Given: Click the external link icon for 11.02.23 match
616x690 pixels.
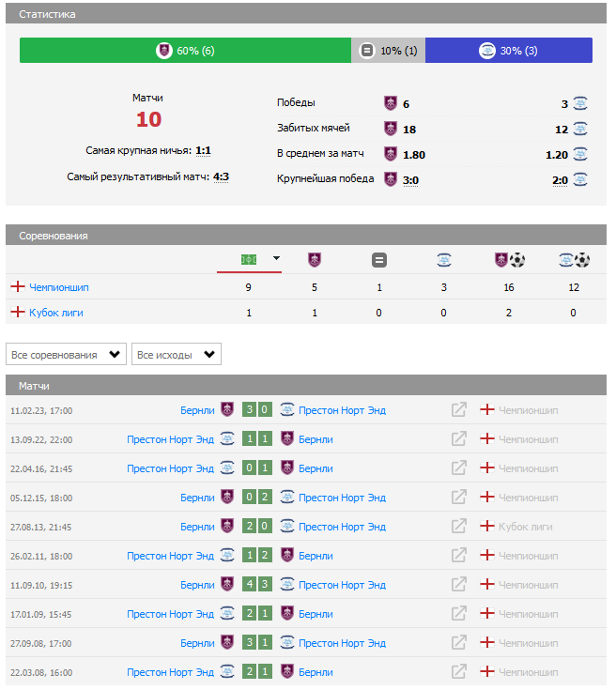Looking at the screenshot, I should click(458, 410).
